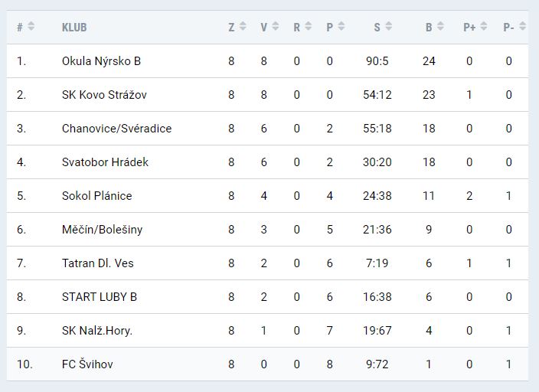539x392 pixels.
Task: Click the sort arrows beside the # column
Action: (x=31, y=27)
